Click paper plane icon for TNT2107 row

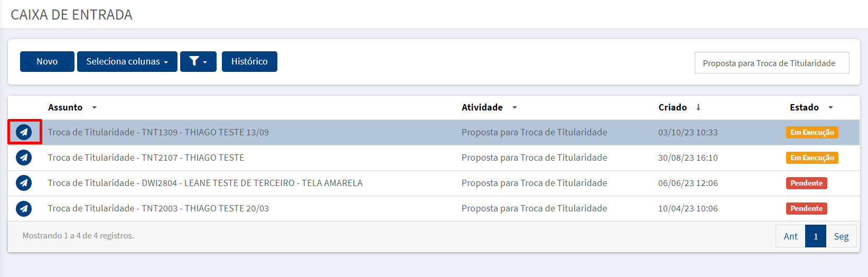[x=24, y=158]
